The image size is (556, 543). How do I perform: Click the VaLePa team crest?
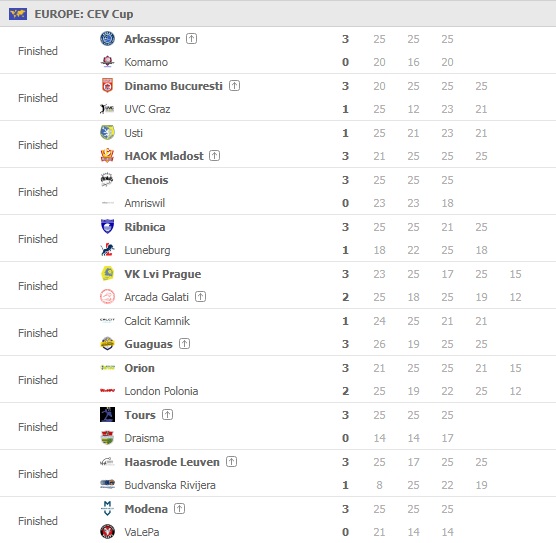pos(107,531)
